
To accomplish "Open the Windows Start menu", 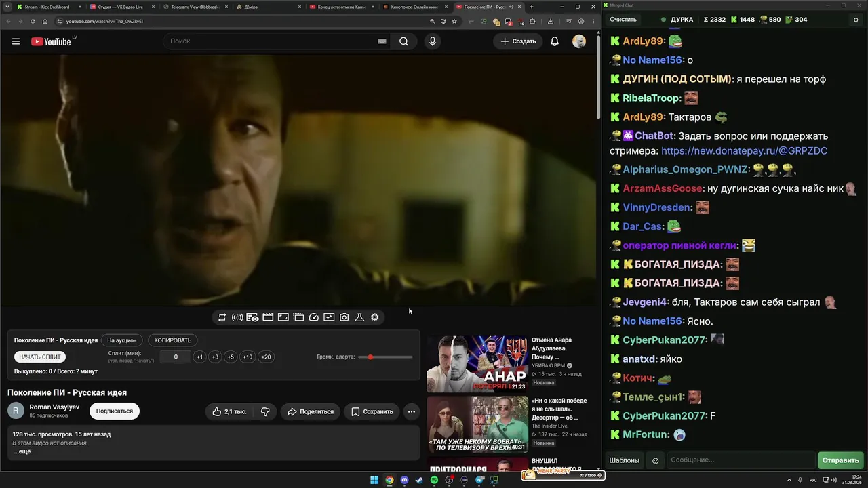I will click(x=374, y=481).
